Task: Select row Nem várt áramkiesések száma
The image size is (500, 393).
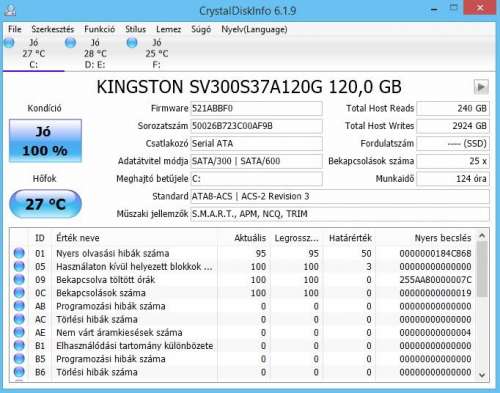Action: [243, 332]
